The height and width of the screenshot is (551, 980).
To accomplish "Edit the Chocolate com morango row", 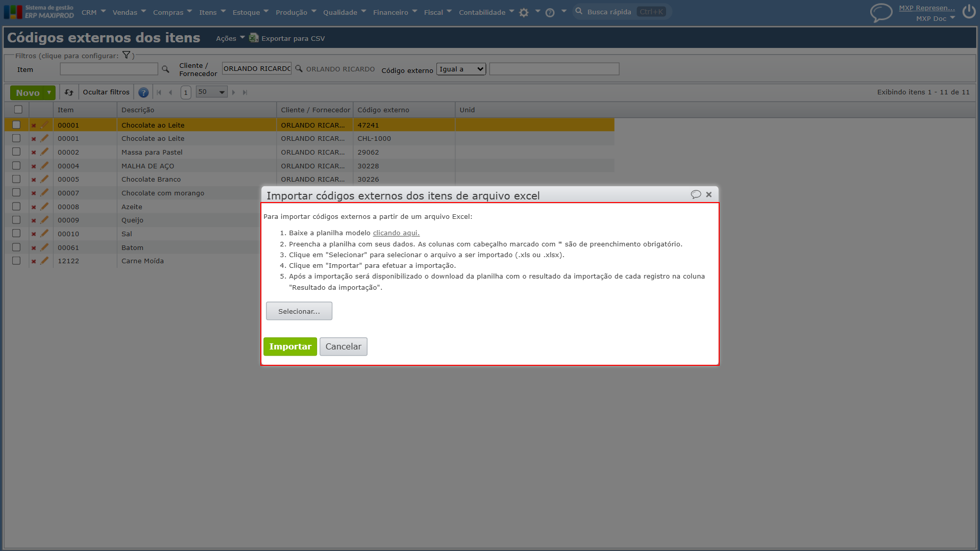I will point(45,193).
